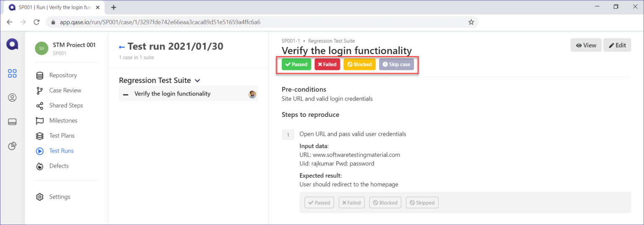Viewport: 644px width, 225px height.
Task: Collapse the Regression Test Suite chevron
Action: pyautogui.click(x=197, y=80)
